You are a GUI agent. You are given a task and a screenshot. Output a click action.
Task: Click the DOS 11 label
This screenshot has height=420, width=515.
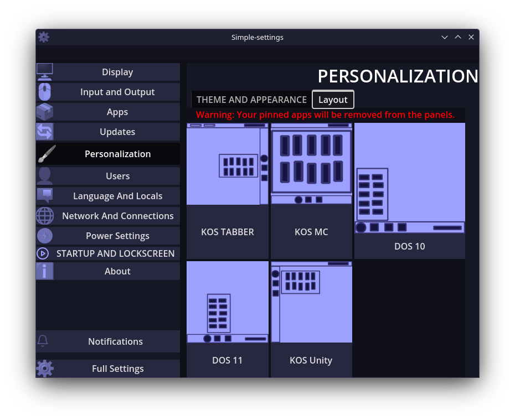pyautogui.click(x=227, y=360)
